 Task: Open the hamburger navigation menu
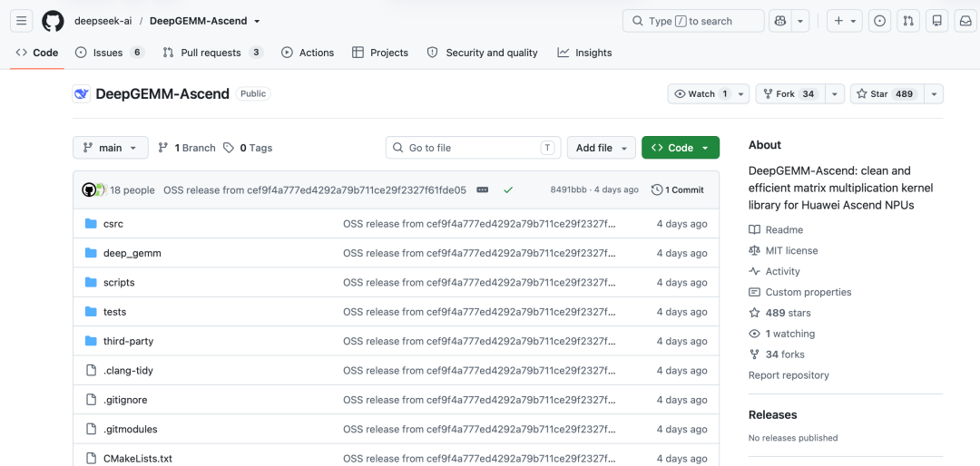pos(21,21)
